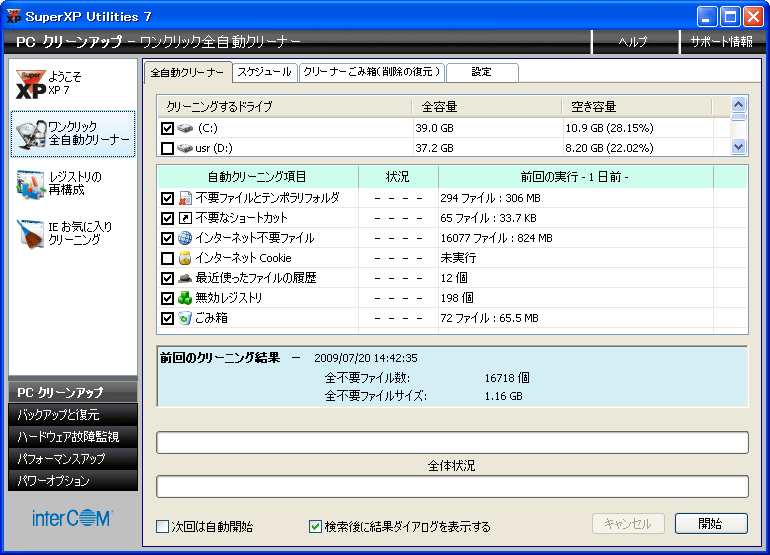
Task: Click the interCOM logo
Action: (73, 518)
